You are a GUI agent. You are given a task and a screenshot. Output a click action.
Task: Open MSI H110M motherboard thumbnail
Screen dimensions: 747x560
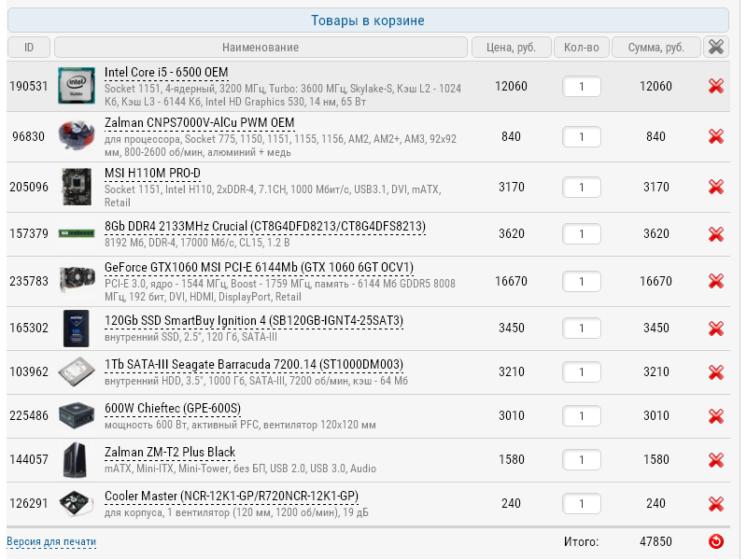tap(77, 187)
